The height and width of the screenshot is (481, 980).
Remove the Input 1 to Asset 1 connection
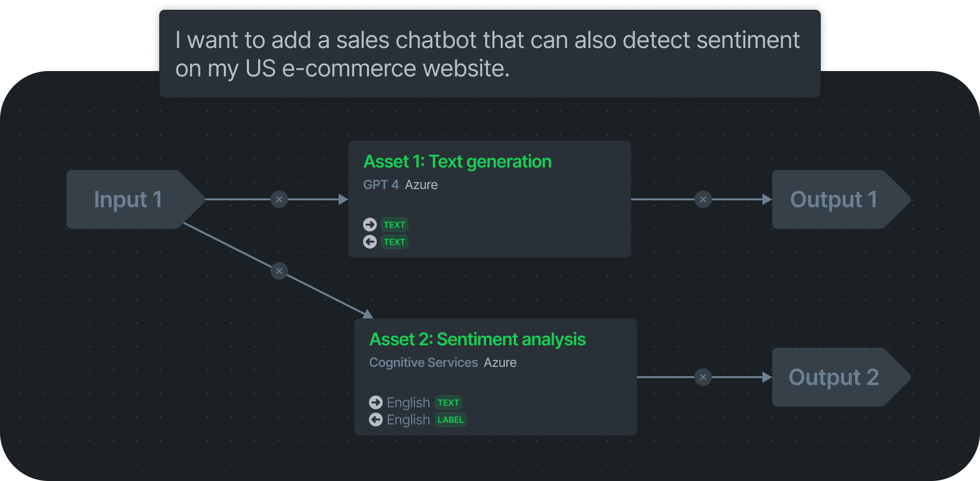[x=279, y=199]
